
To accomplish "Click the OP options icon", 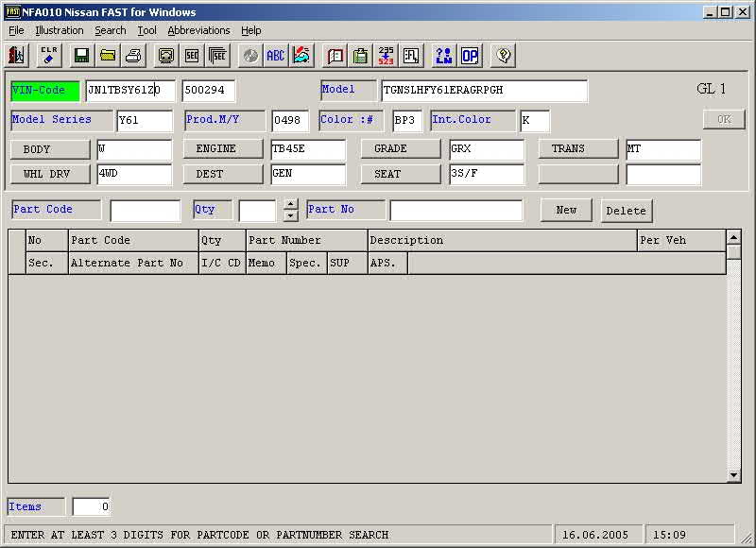I will [x=470, y=56].
